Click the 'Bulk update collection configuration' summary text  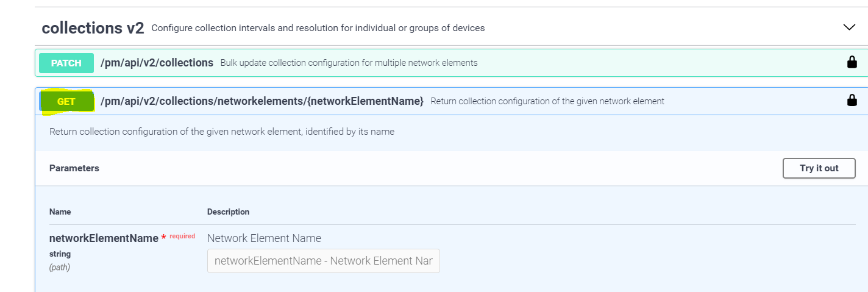tap(349, 63)
